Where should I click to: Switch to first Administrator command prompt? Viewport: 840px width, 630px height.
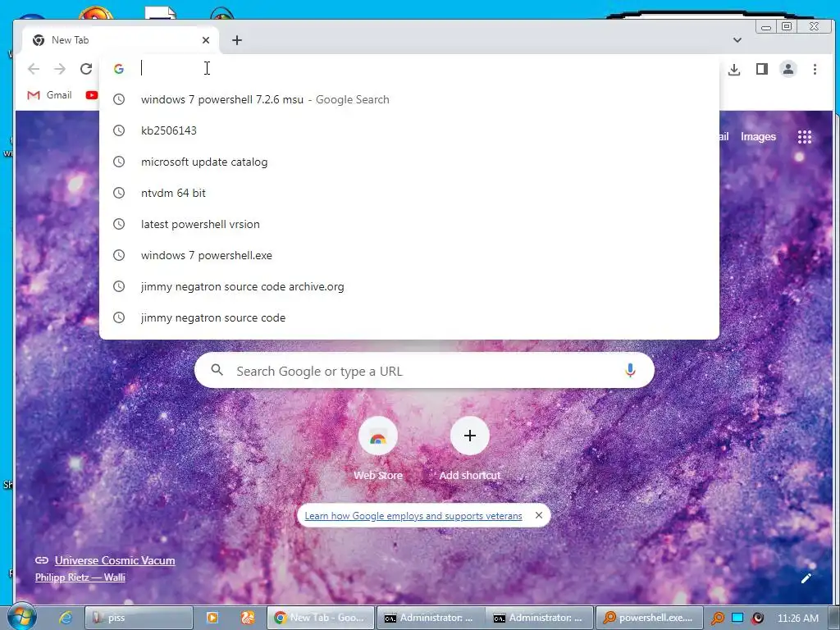coord(431,618)
